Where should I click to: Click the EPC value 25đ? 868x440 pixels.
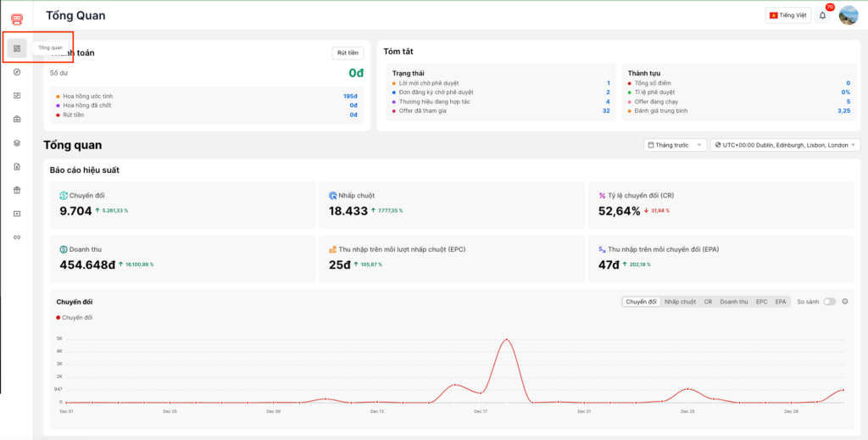tap(340, 265)
